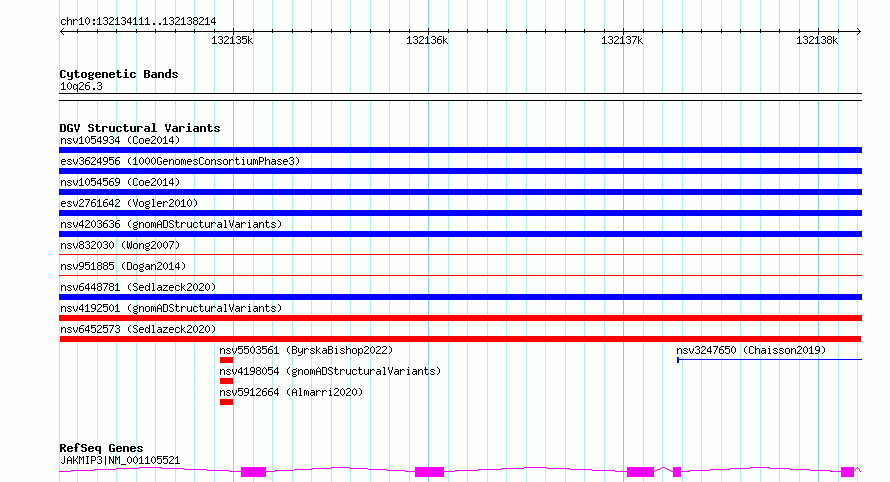Select the thin red line under nsv951885

[460, 276]
